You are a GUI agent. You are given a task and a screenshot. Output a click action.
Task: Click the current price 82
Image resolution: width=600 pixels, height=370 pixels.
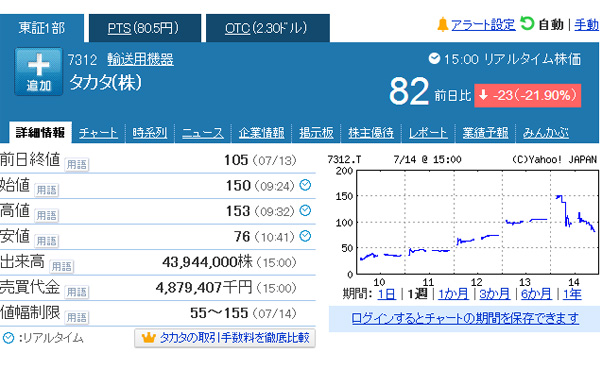[409, 91]
